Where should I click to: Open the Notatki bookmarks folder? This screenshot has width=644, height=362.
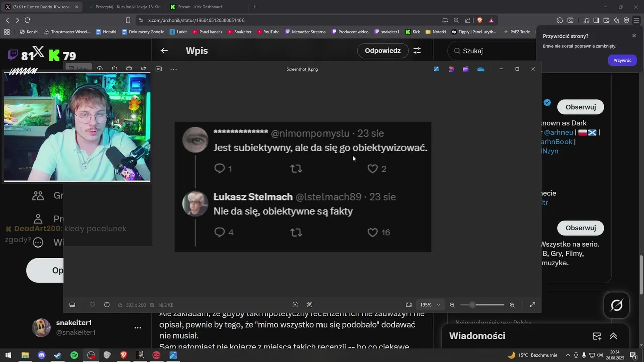click(436, 32)
